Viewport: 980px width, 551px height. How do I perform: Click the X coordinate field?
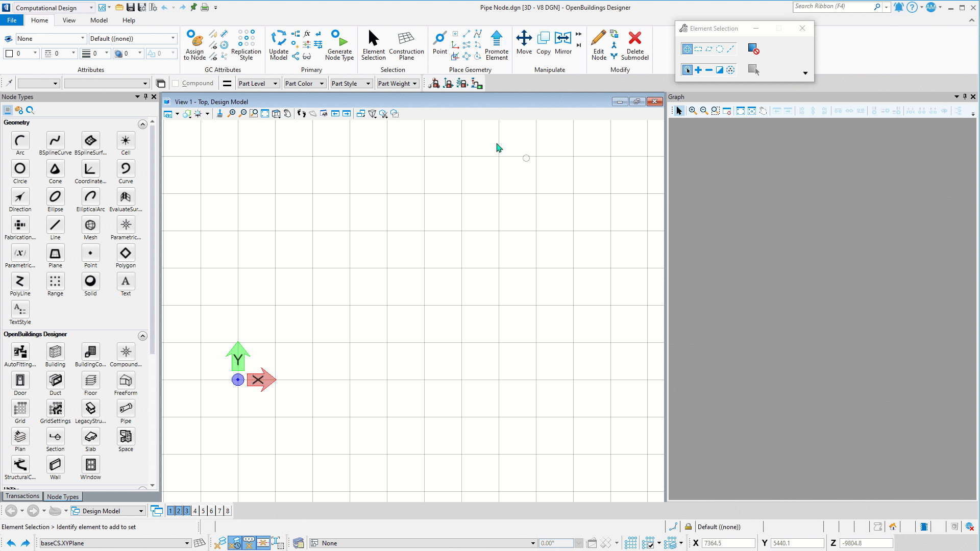click(x=728, y=543)
